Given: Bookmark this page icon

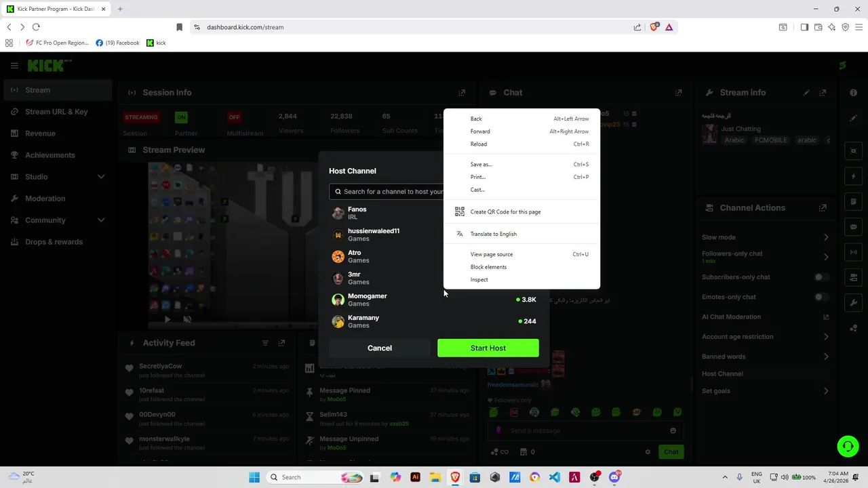Looking at the screenshot, I should click(179, 27).
